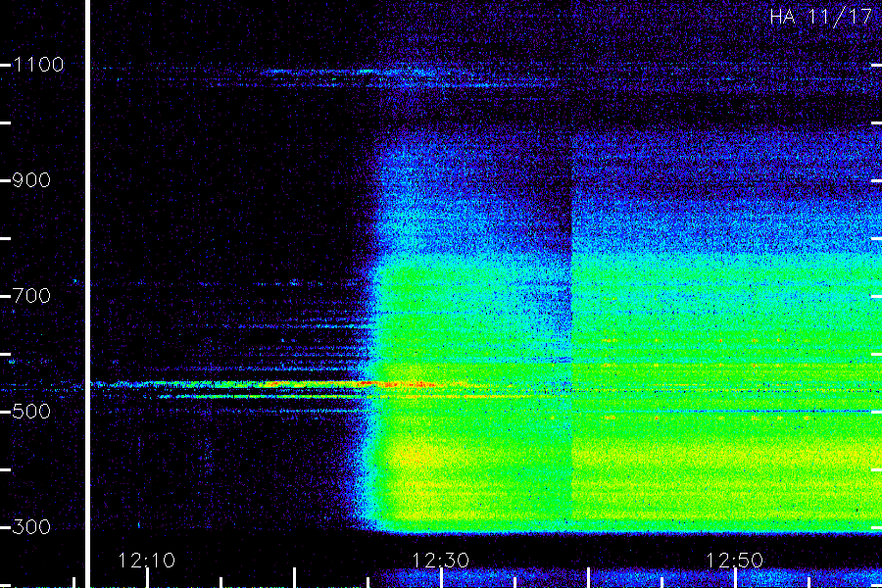Click the 12:10 time axis label
Screen dimensions: 882x588
point(146,561)
